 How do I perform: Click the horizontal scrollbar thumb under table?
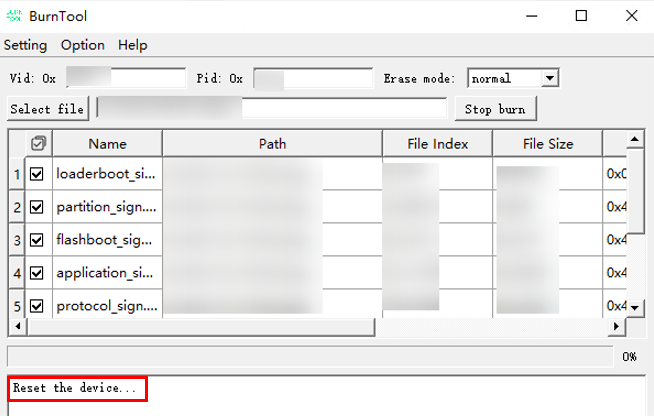[x=200, y=327]
